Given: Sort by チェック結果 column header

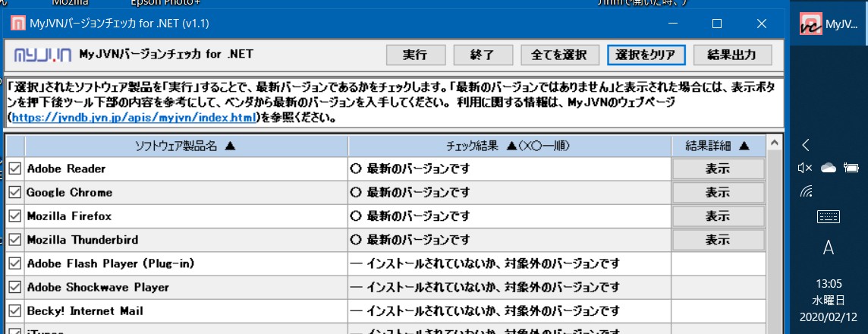Looking at the screenshot, I should coord(510,147).
